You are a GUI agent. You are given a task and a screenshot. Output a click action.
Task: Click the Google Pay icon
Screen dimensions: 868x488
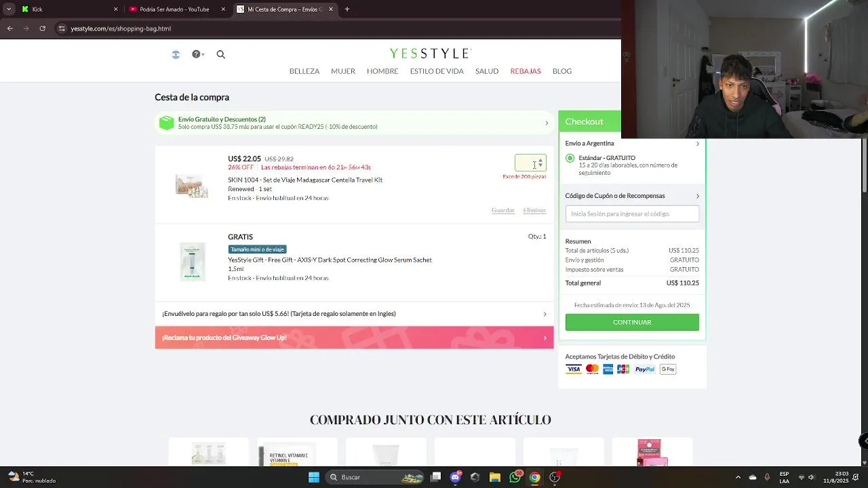[668, 369]
